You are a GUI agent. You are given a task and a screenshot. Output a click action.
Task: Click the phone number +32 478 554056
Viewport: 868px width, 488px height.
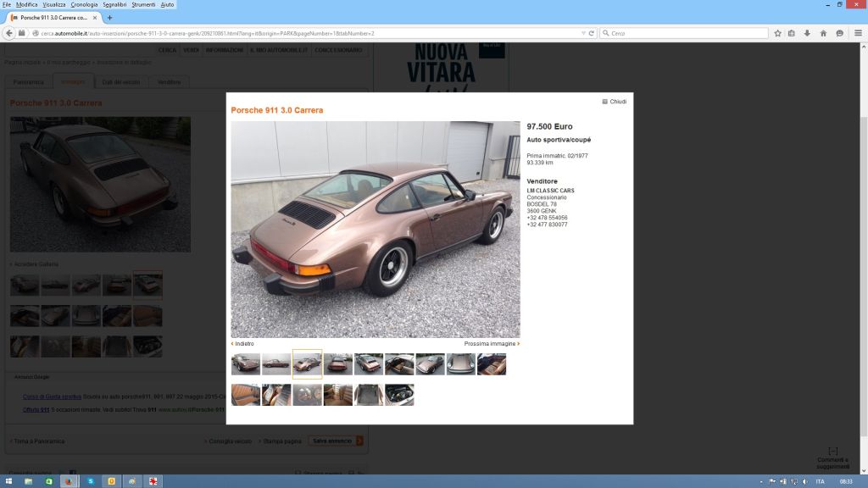(x=547, y=218)
